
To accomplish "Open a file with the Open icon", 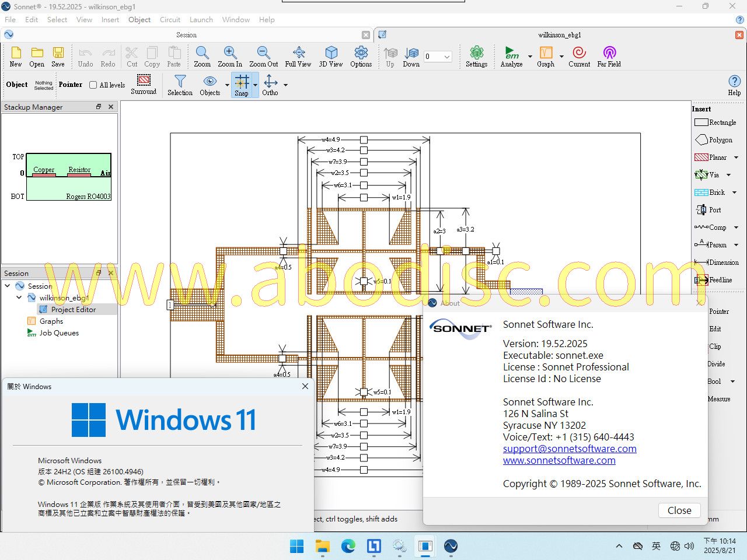I will [37, 57].
